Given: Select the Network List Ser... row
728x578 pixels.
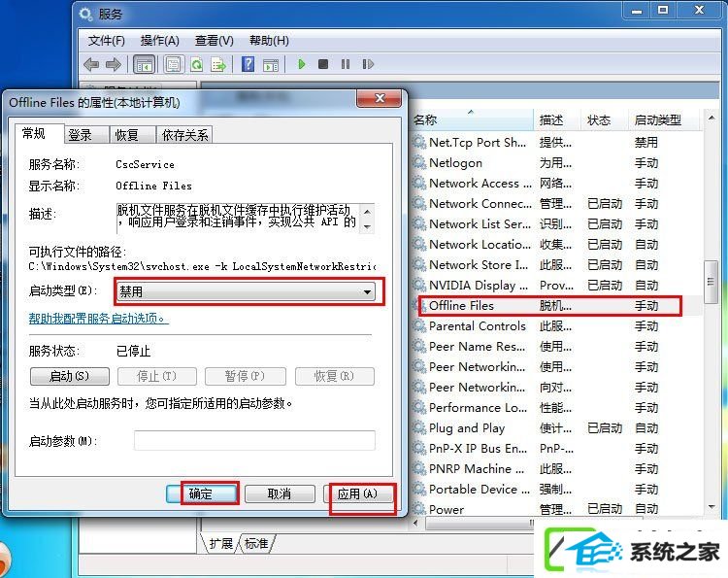Looking at the screenshot, I should pyautogui.click(x=557, y=224).
